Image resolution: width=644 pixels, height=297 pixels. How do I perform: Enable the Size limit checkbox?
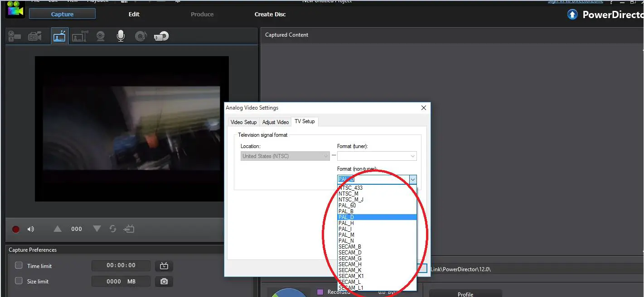(x=19, y=281)
